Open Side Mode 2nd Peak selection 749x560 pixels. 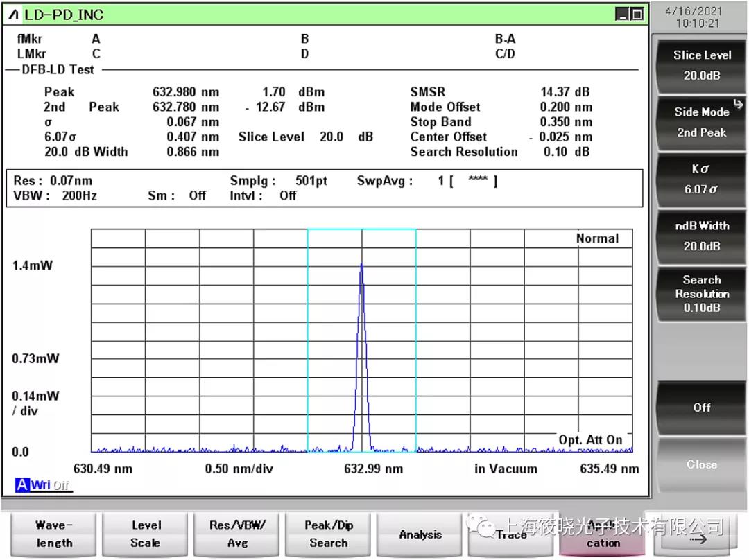[701, 122]
